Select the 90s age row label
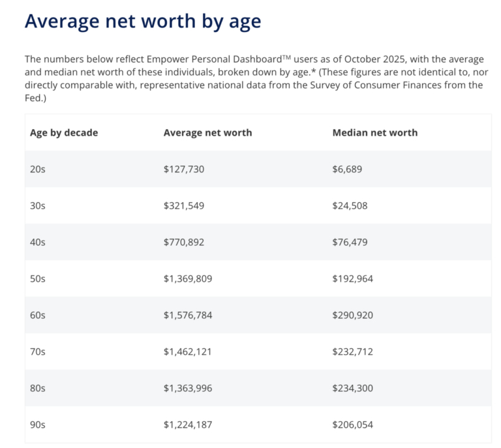The height and width of the screenshot is (448, 501). pos(38,425)
